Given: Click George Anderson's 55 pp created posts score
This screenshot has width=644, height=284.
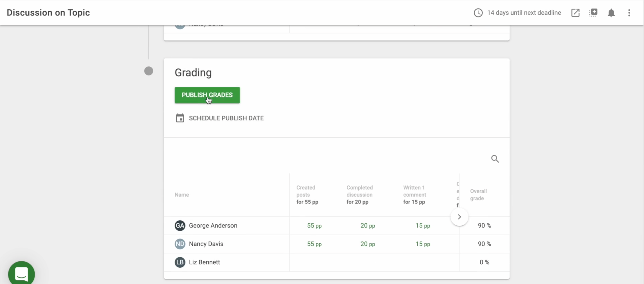Looking at the screenshot, I should coord(314,226).
